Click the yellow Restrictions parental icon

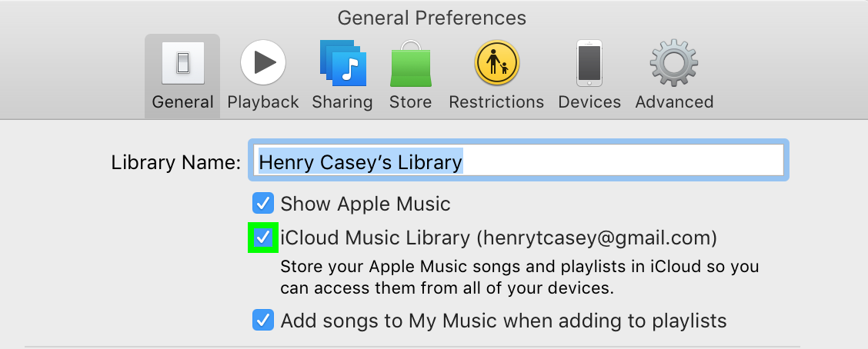[496, 63]
